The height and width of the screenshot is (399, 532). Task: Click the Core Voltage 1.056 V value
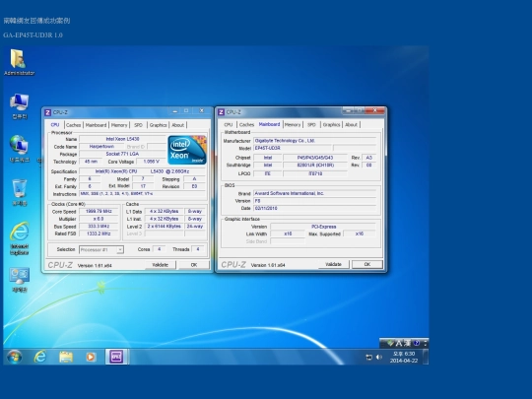click(x=152, y=162)
